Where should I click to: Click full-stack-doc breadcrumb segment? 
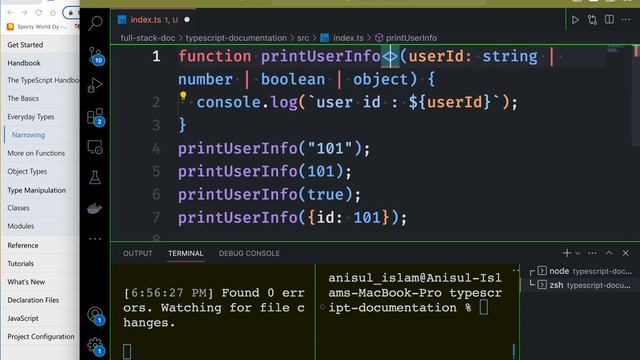(x=148, y=38)
